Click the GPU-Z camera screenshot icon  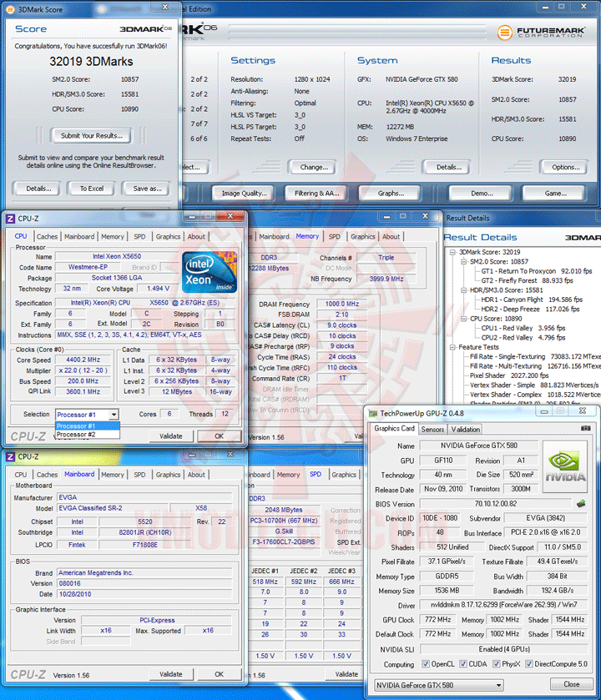click(585, 428)
